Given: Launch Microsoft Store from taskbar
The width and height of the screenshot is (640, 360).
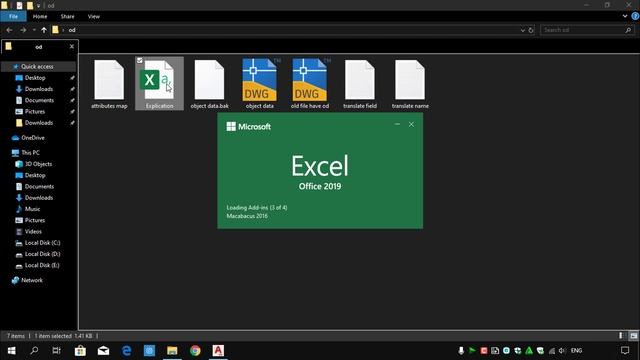Looking at the screenshot, I should pos(80,351).
